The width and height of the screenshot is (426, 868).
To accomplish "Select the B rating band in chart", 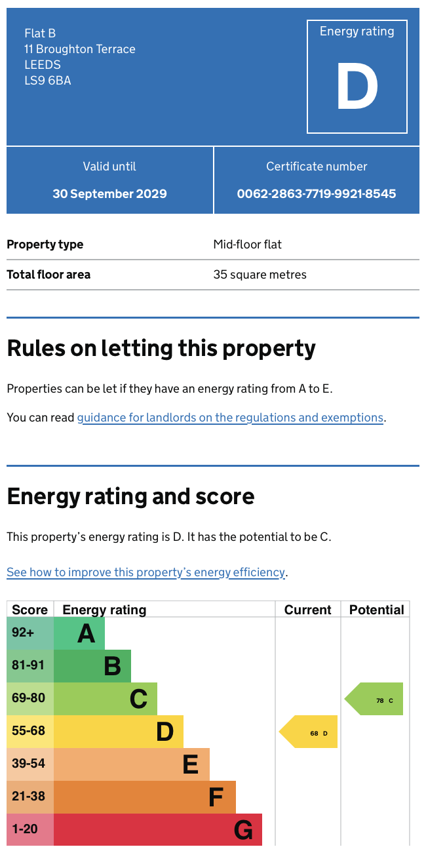I will coord(92,666).
